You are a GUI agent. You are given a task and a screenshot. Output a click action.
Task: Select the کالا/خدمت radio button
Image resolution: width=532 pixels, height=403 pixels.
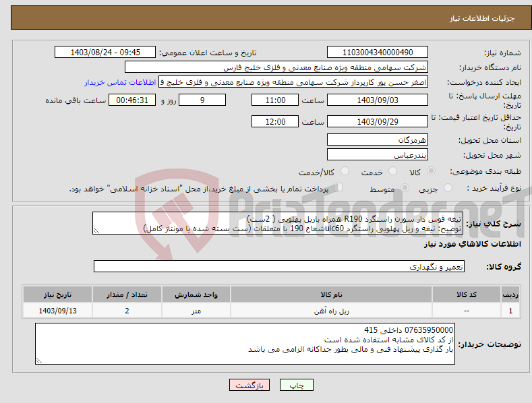(345, 171)
